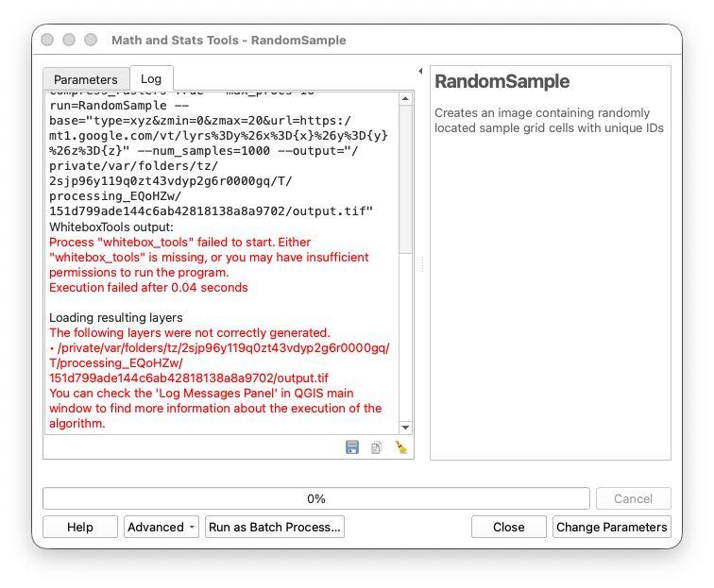Click the RandomSample heading in help panel
Screen dimensions: 714x588
(501, 82)
